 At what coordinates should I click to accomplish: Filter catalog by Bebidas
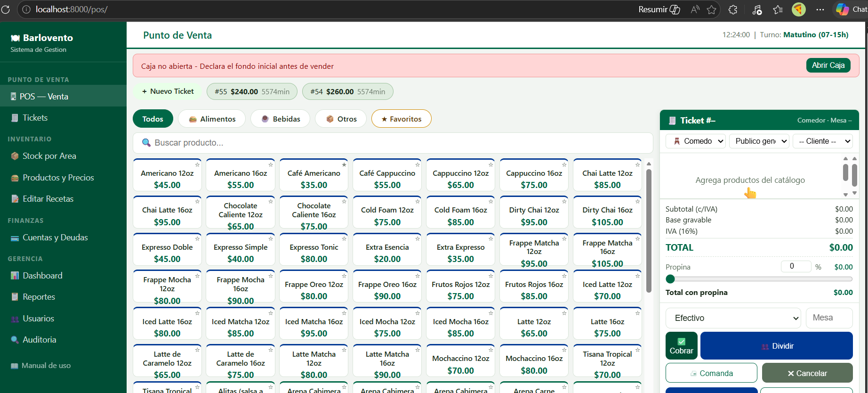(x=281, y=119)
